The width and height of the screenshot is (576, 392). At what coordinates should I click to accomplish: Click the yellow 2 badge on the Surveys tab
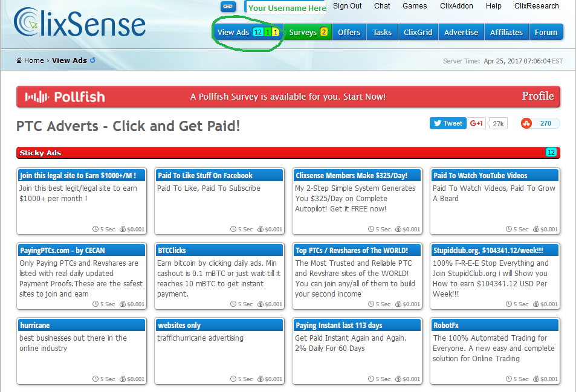tap(323, 32)
